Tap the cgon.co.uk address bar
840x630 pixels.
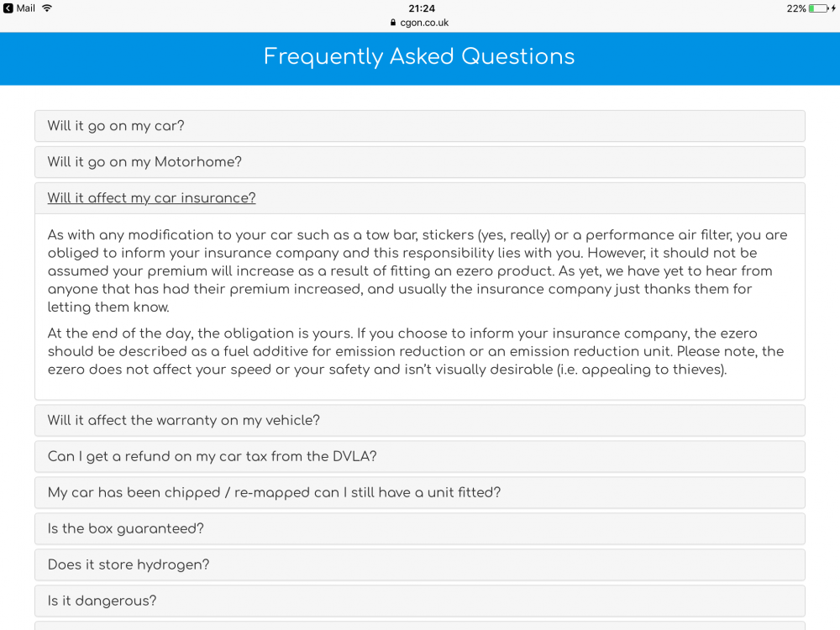[419, 23]
